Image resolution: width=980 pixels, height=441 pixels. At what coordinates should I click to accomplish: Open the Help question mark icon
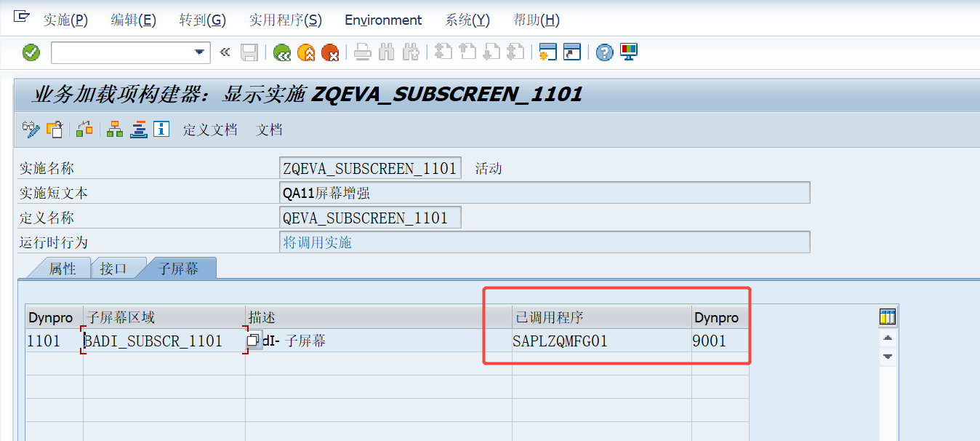(x=604, y=52)
